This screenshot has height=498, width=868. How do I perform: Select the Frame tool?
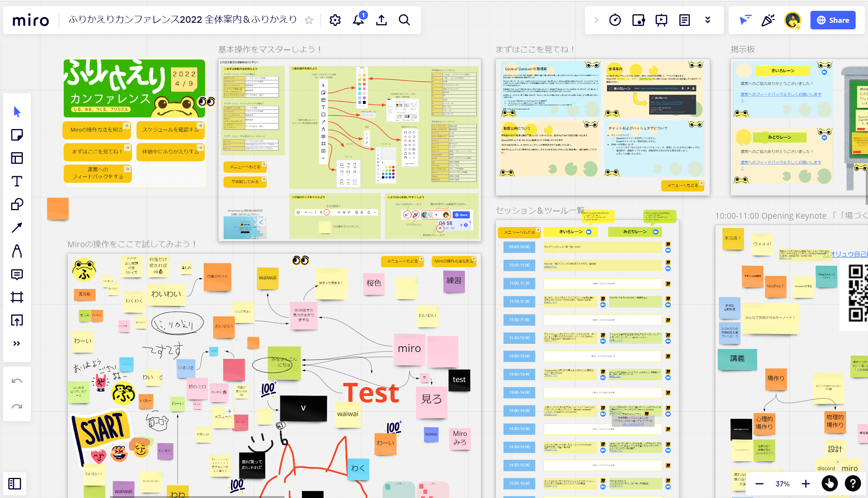click(x=17, y=297)
